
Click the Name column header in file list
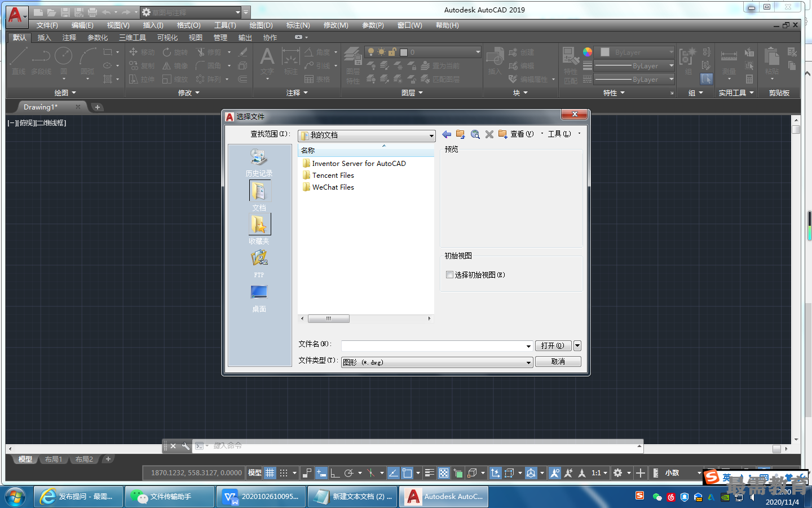pyautogui.click(x=366, y=151)
